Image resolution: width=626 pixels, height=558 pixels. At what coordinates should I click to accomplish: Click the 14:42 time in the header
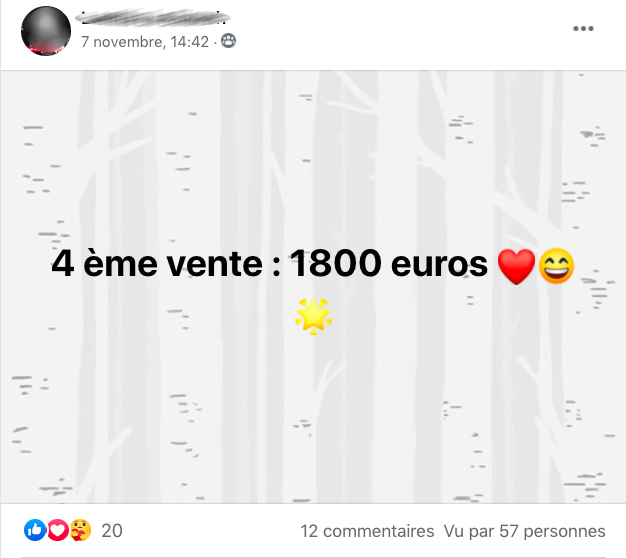190,42
